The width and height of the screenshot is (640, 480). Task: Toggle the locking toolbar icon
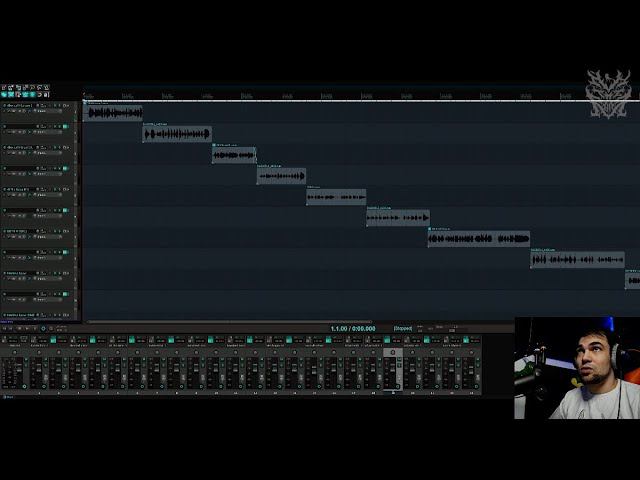coord(47,94)
